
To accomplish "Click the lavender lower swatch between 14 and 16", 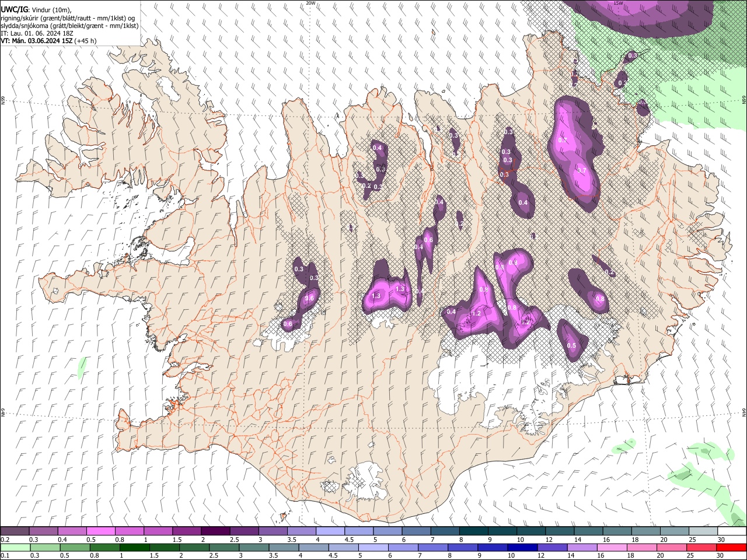I will (583, 547).
